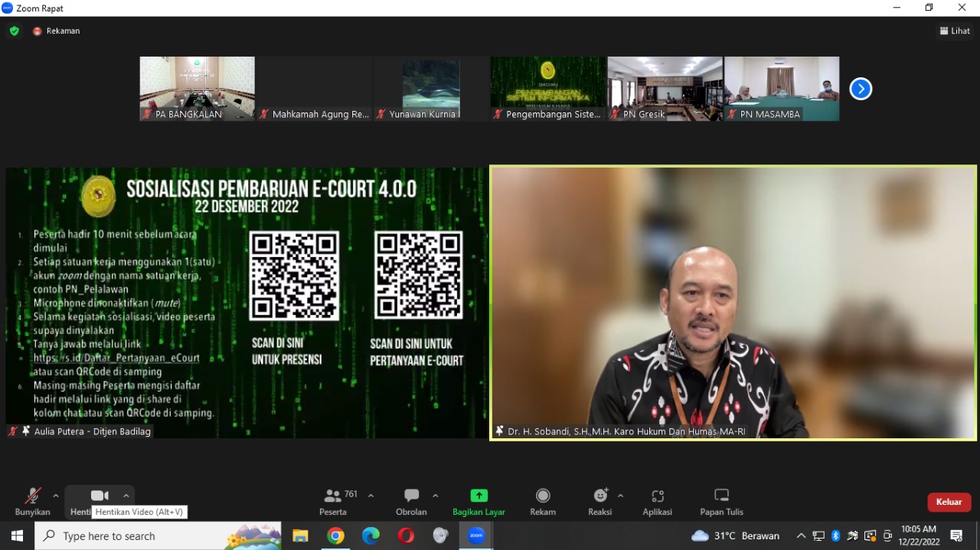Select the PA BANGKALAN video thumbnail

click(197, 89)
